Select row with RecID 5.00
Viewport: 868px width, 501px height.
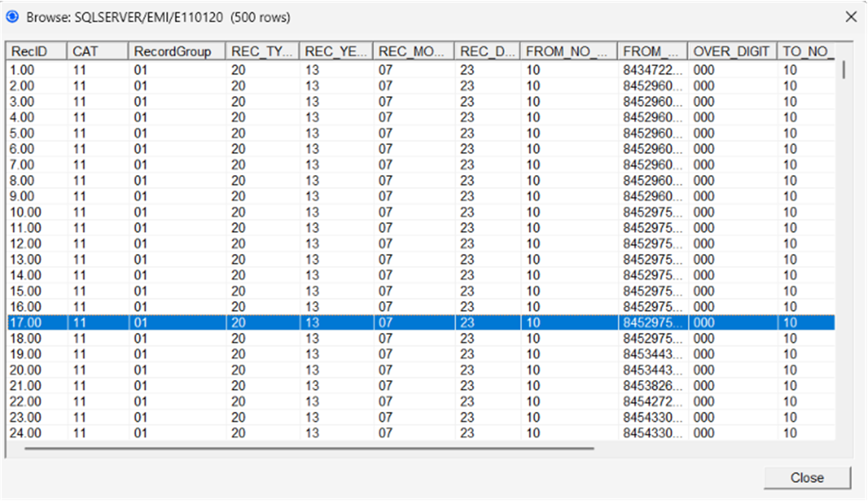[420, 133]
